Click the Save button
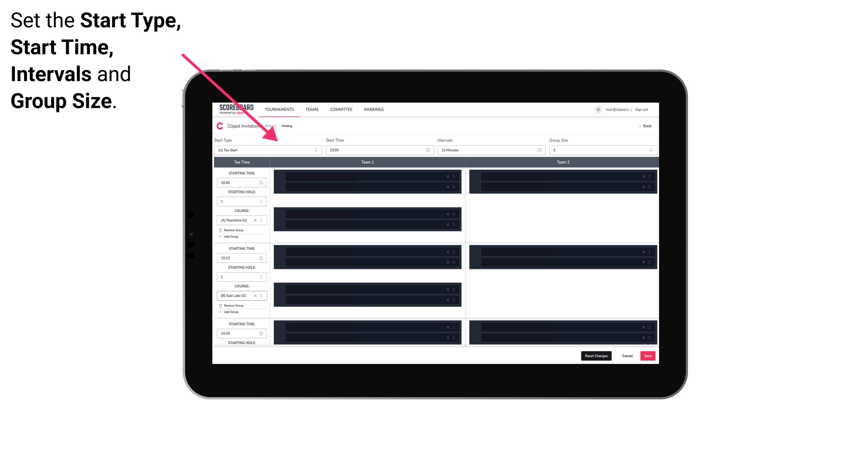 pyautogui.click(x=648, y=355)
